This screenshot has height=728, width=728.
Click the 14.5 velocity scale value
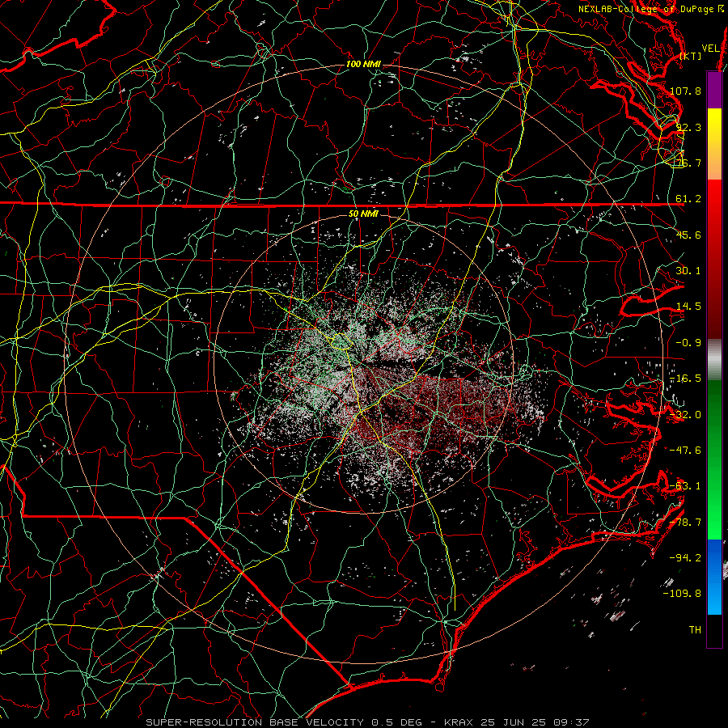pos(688,307)
